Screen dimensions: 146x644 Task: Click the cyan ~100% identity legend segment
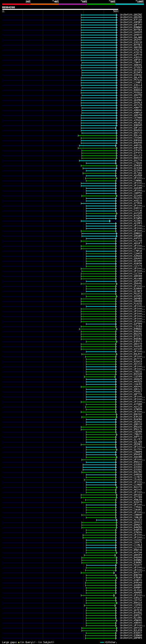pos(130,4)
